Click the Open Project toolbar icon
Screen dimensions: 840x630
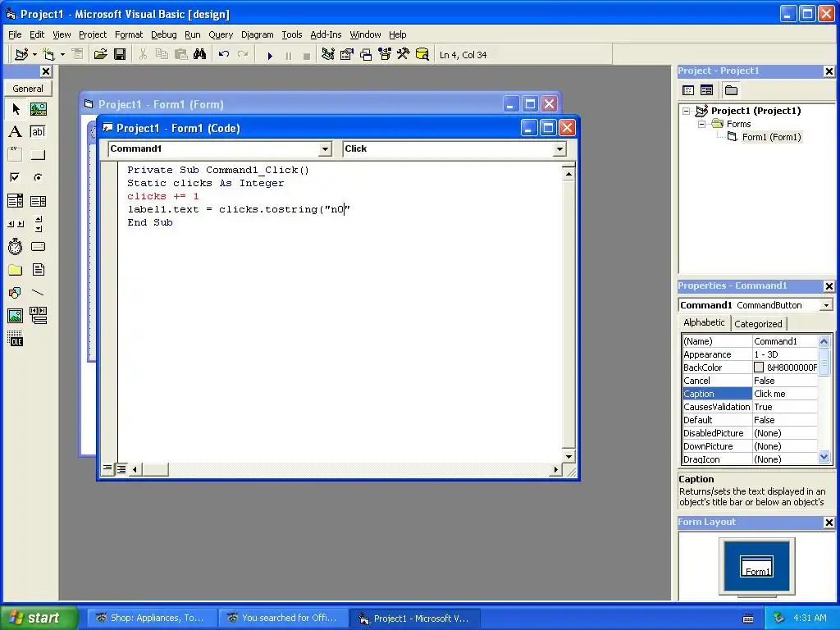[x=100, y=54]
